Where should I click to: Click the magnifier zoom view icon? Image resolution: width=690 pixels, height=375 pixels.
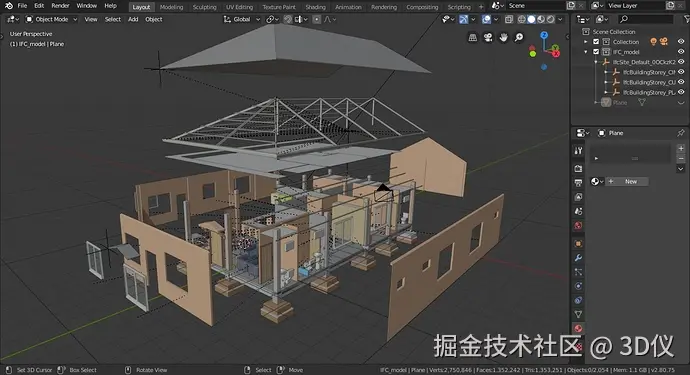[x=519, y=37]
